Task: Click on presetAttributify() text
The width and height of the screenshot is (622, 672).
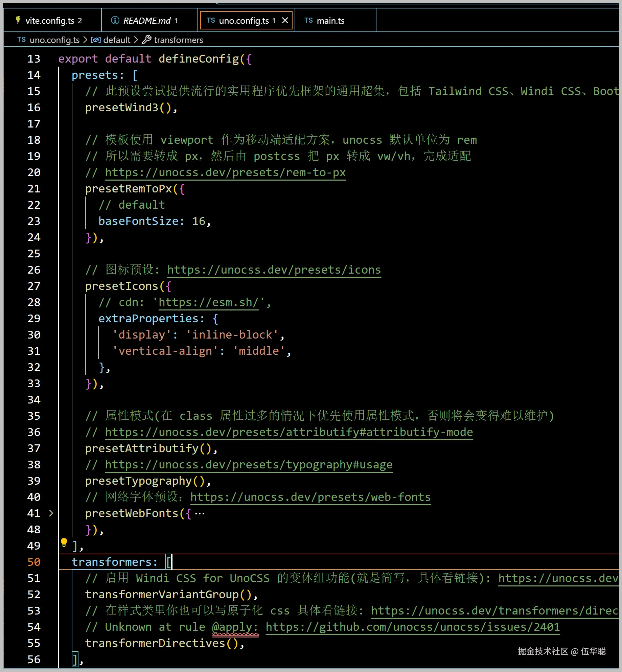Action: point(148,448)
